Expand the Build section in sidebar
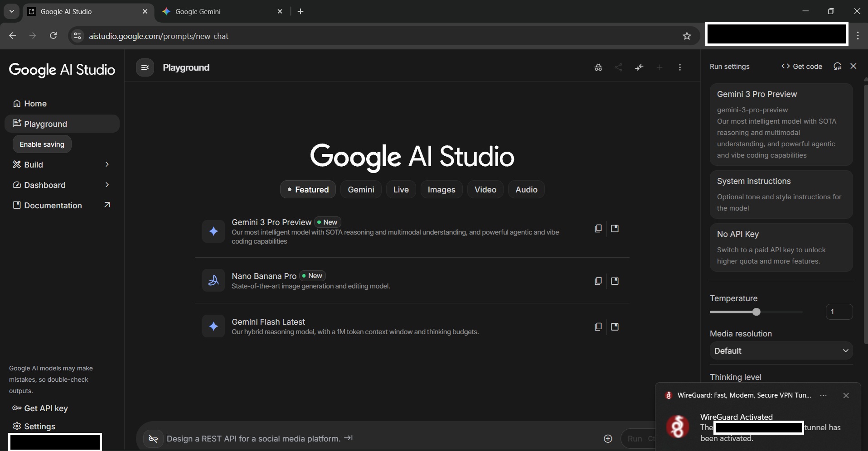The width and height of the screenshot is (868, 451). pyautogui.click(x=107, y=164)
